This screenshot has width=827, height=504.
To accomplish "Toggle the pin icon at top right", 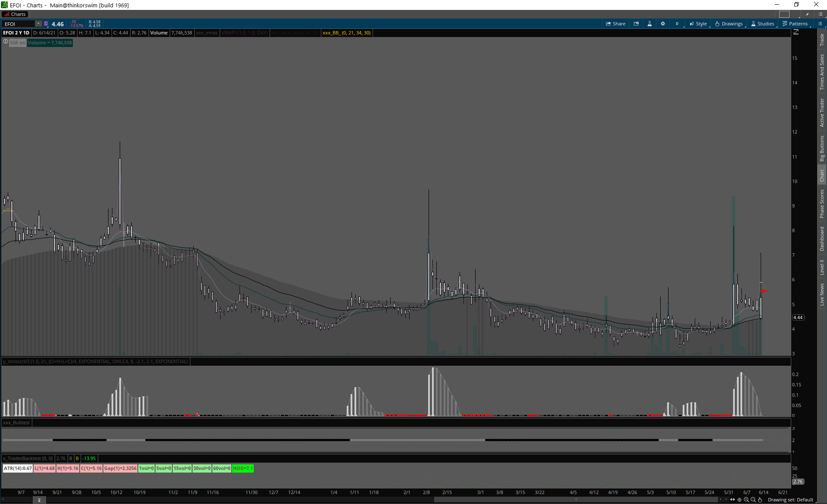I will tap(808, 14).
